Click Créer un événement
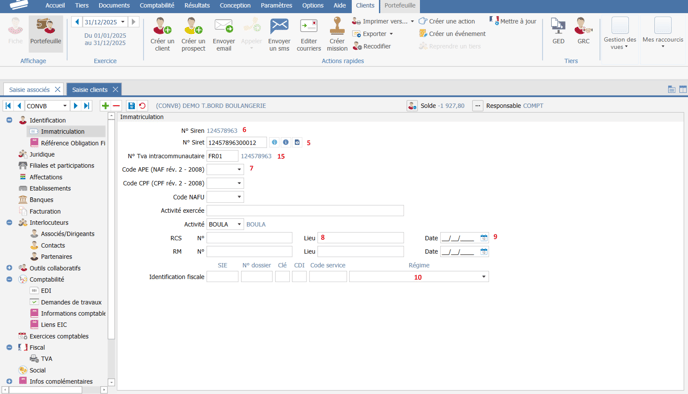Screen dimensions: 688x394 452,33
